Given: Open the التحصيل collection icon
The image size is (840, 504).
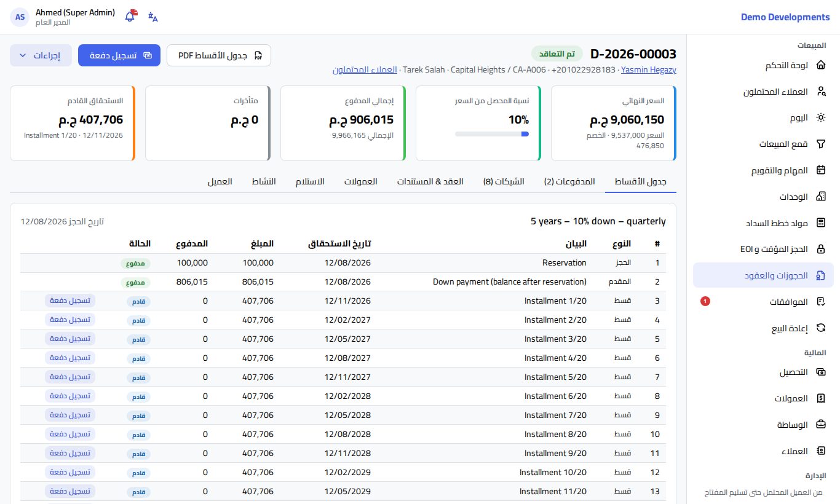Looking at the screenshot, I should coord(820,372).
